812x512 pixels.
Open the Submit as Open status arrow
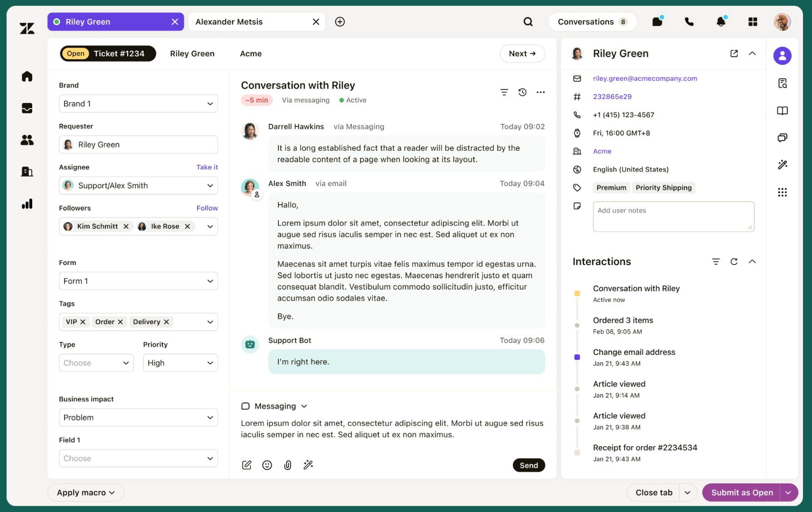pyautogui.click(x=788, y=492)
